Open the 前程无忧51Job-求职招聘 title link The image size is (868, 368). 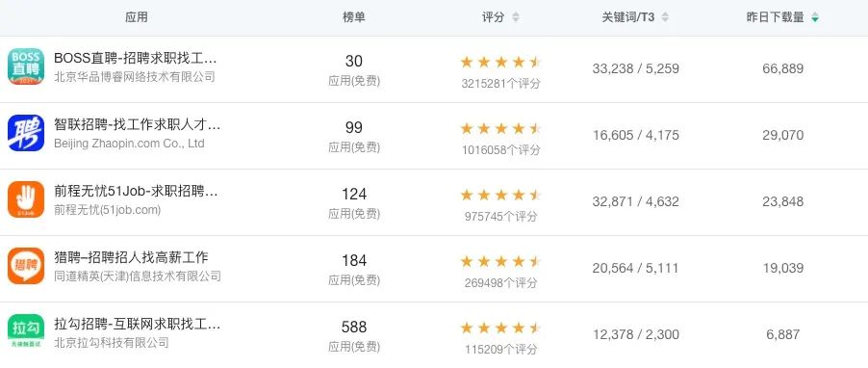point(137,191)
